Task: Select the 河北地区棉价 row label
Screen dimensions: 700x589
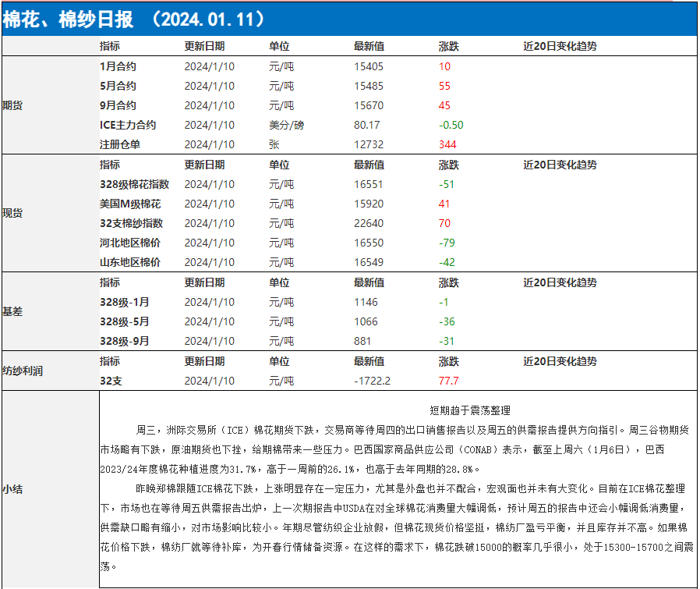Action: click(130, 243)
